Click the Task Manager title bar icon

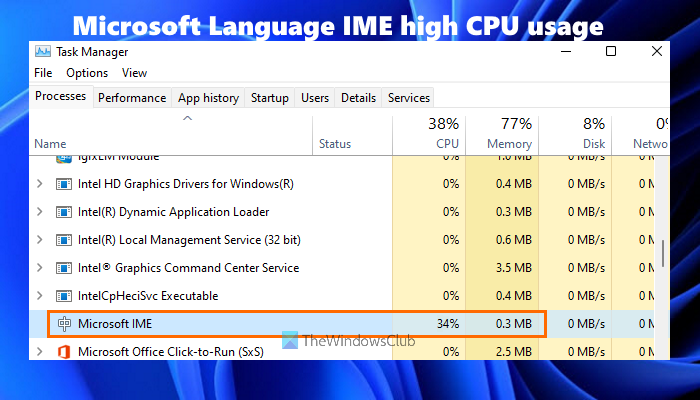[43, 50]
